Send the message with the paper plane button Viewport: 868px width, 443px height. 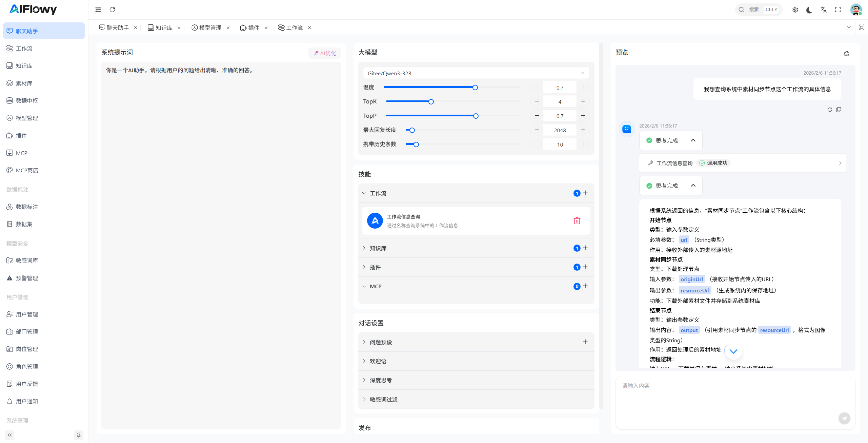pos(844,418)
